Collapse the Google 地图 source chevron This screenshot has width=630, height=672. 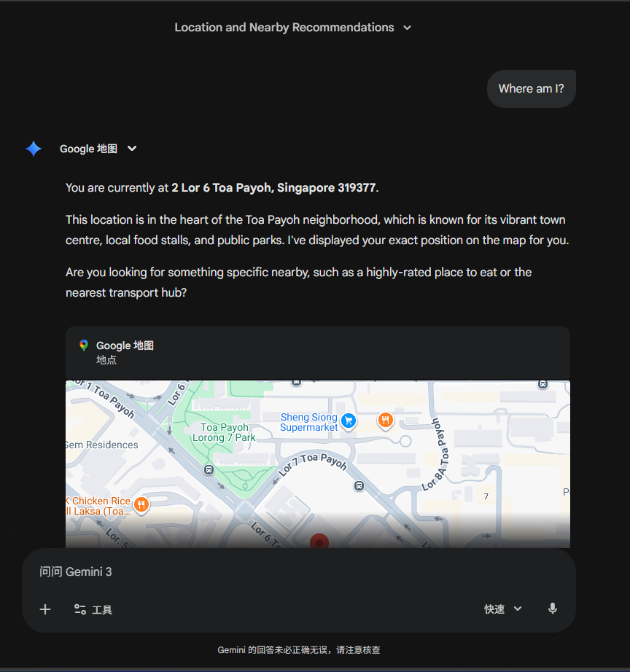coord(132,148)
